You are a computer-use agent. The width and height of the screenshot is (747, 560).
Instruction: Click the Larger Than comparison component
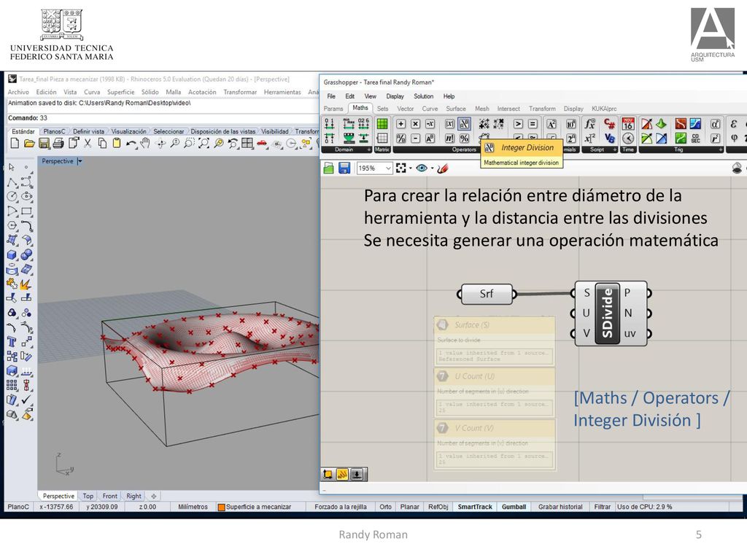(x=518, y=124)
